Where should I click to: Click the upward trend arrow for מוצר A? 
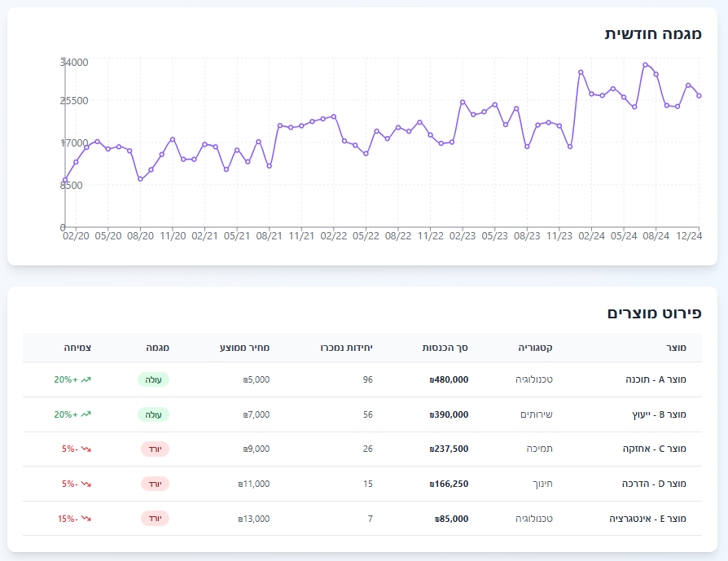pos(86,379)
